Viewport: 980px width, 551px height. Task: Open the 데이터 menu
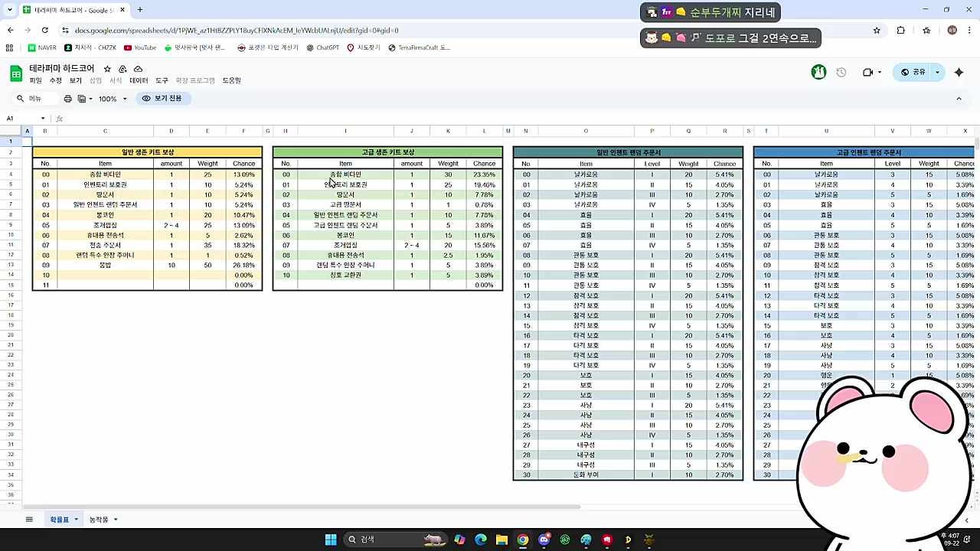pyautogui.click(x=139, y=80)
